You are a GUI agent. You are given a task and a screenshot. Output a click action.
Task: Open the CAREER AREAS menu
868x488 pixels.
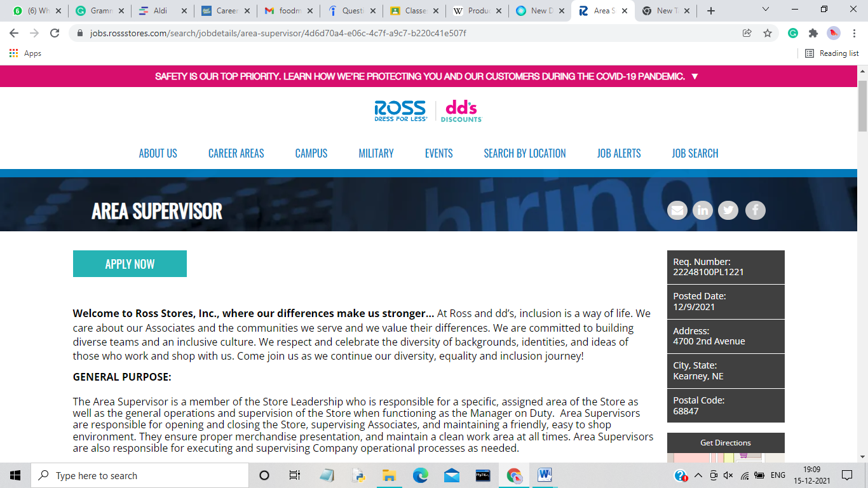click(x=236, y=153)
